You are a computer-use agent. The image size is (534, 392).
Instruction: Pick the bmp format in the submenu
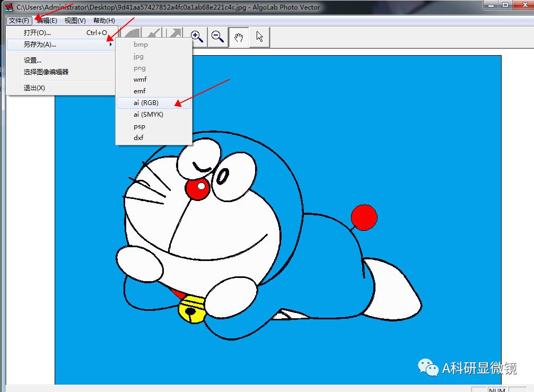(154, 44)
